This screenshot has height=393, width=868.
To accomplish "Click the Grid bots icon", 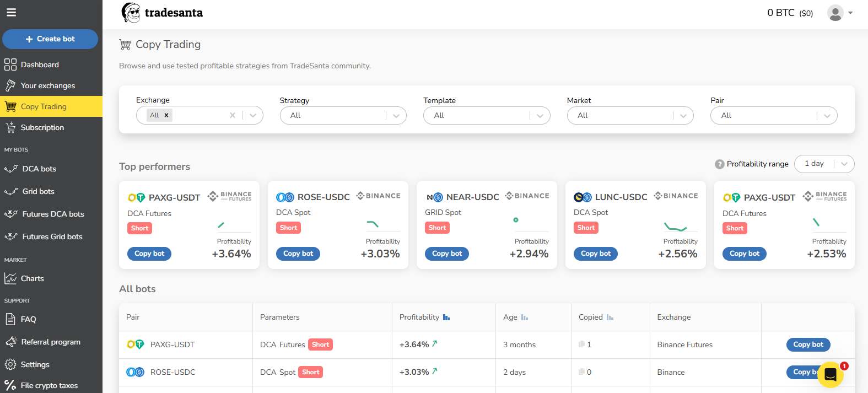I will click(x=11, y=191).
